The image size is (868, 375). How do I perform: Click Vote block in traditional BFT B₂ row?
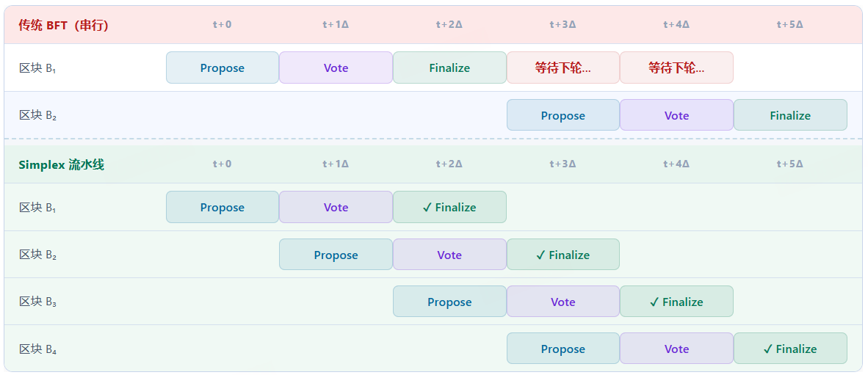click(676, 115)
